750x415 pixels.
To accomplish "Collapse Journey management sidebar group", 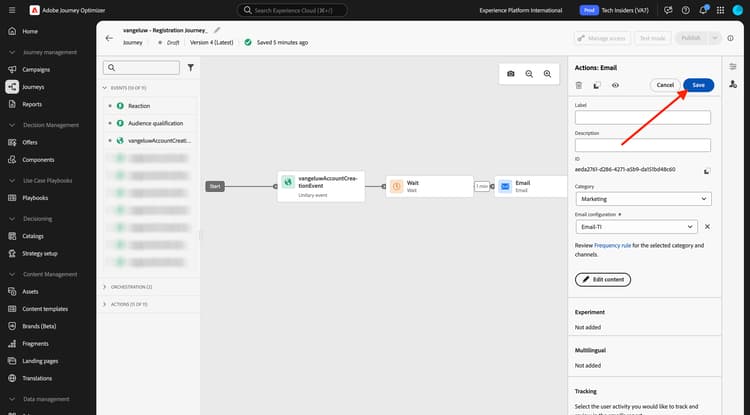I will pyautogui.click(x=12, y=52).
